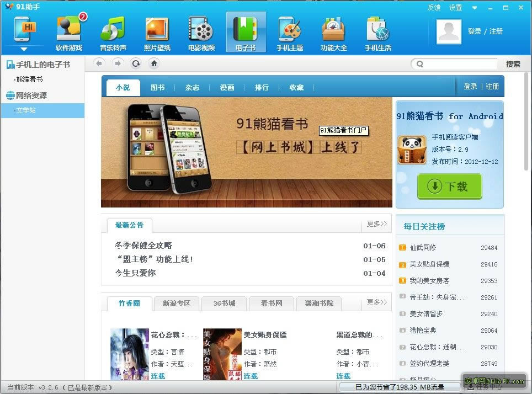This screenshot has width=532, height=394.
Task: Open 更多>> beside book site tabs
Action: [376, 302]
